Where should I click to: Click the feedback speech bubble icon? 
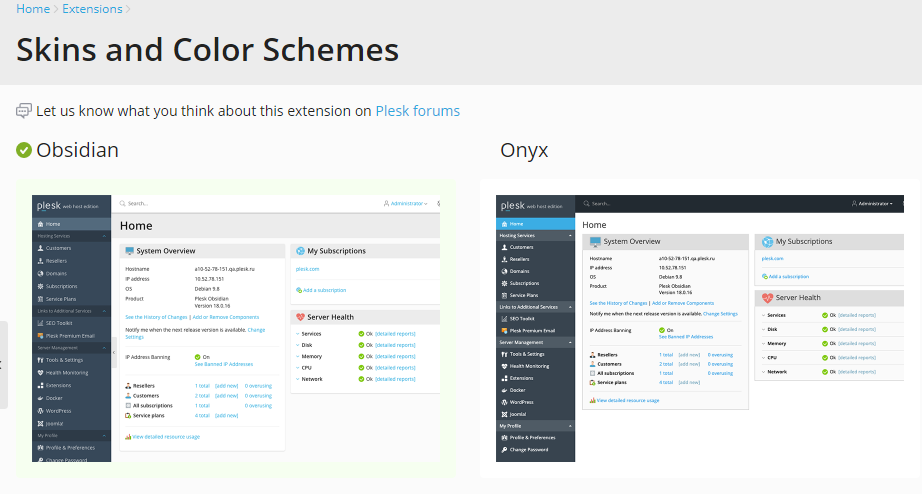[x=24, y=111]
